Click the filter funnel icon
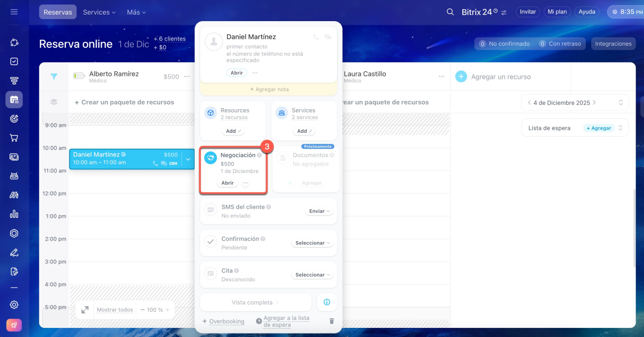This screenshot has width=644, height=337. (x=54, y=76)
